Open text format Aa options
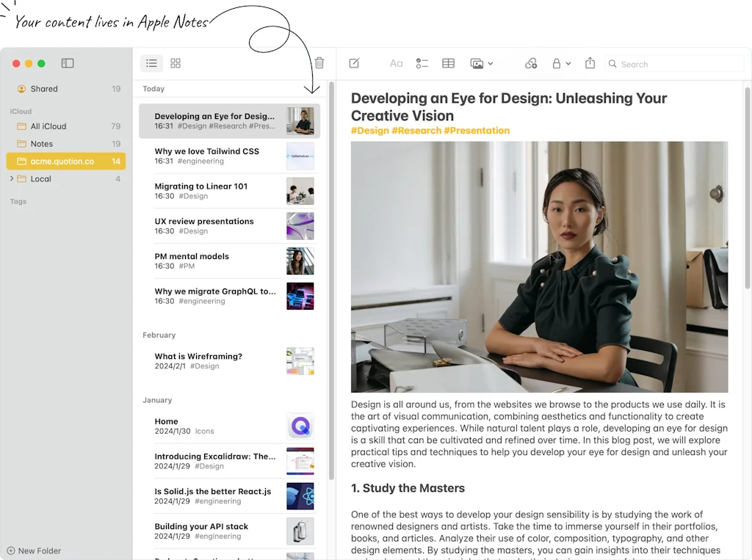Image resolution: width=752 pixels, height=560 pixels. [396, 64]
